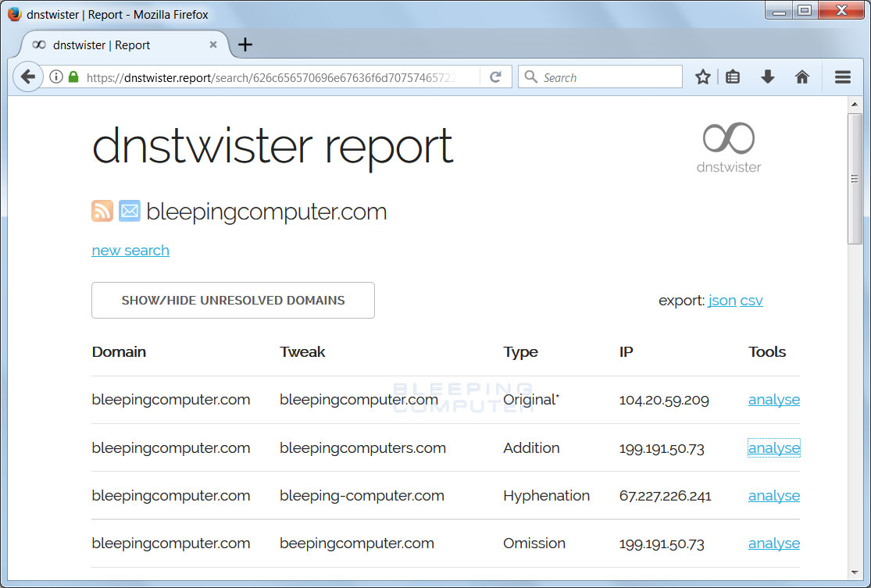Click the blue email alert icon
This screenshot has height=588, width=871.
[x=130, y=211]
